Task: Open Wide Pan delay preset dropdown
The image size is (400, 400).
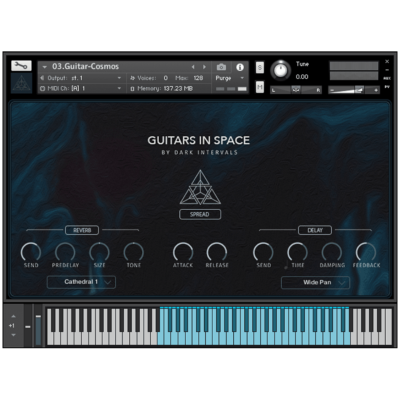Action: (316, 283)
